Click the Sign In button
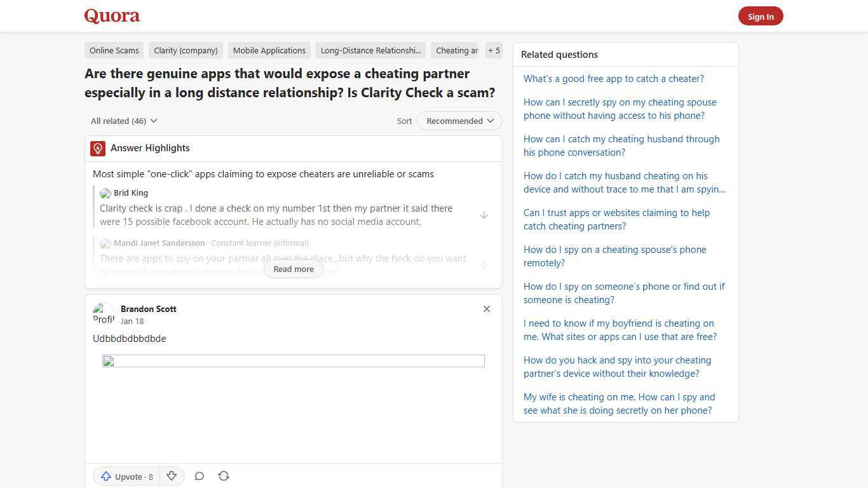This screenshot has width=868, height=488. [761, 16]
